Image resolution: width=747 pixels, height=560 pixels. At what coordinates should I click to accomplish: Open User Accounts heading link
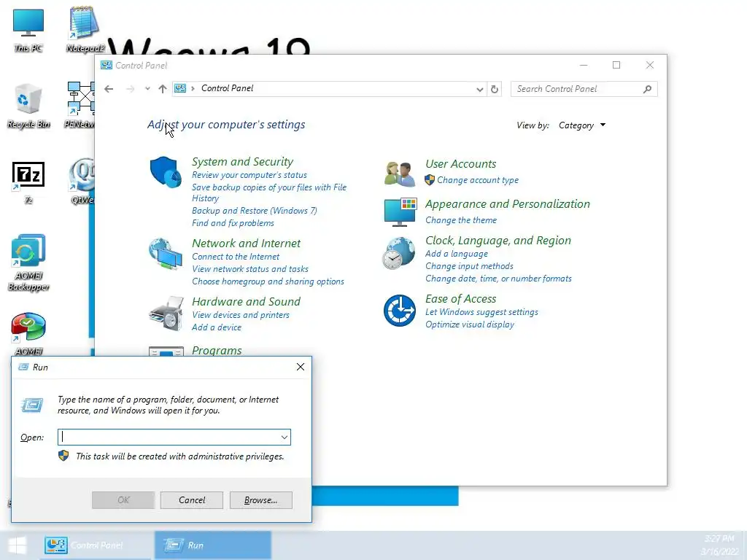(461, 164)
